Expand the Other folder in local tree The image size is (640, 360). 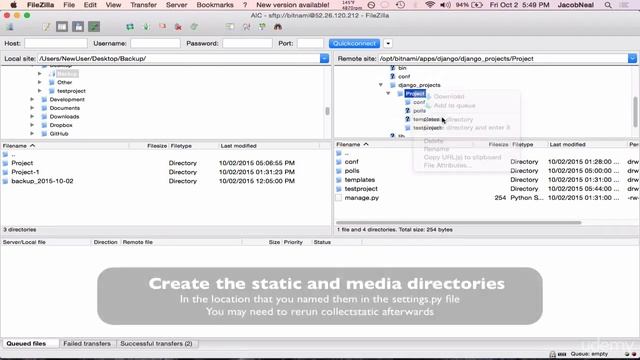coord(40,82)
